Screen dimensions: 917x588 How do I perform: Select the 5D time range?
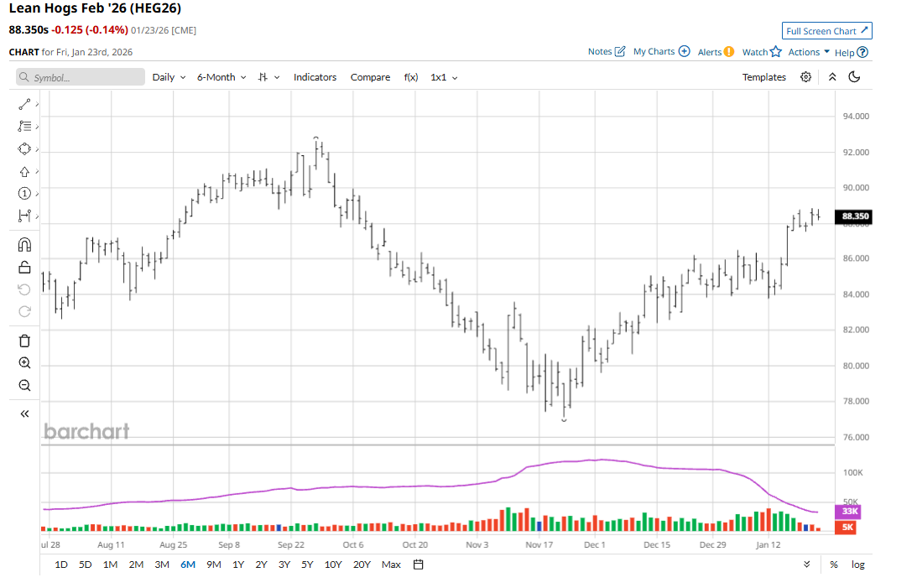[x=86, y=565]
